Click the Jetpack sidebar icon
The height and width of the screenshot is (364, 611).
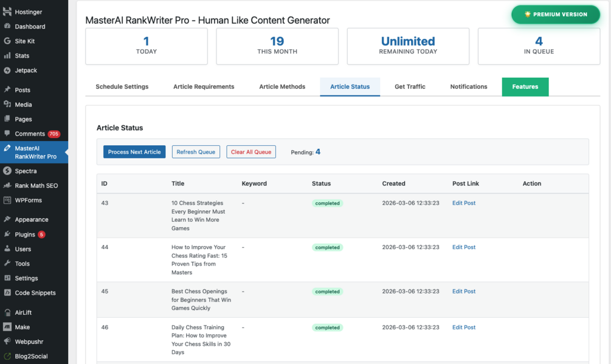pos(7,70)
